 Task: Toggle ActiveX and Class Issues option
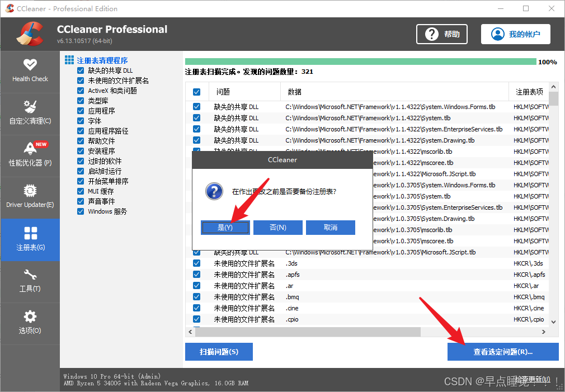pos(81,91)
